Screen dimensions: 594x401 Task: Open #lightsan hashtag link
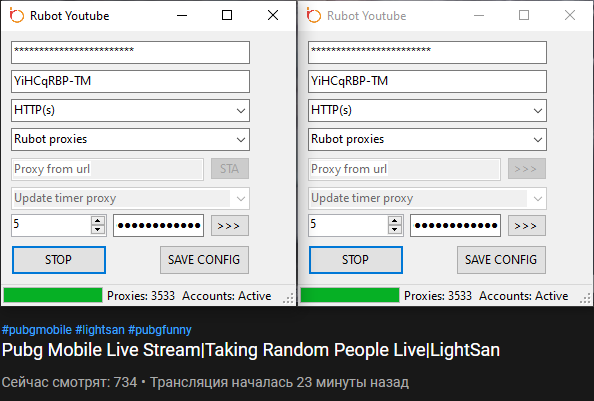(x=100, y=330)
